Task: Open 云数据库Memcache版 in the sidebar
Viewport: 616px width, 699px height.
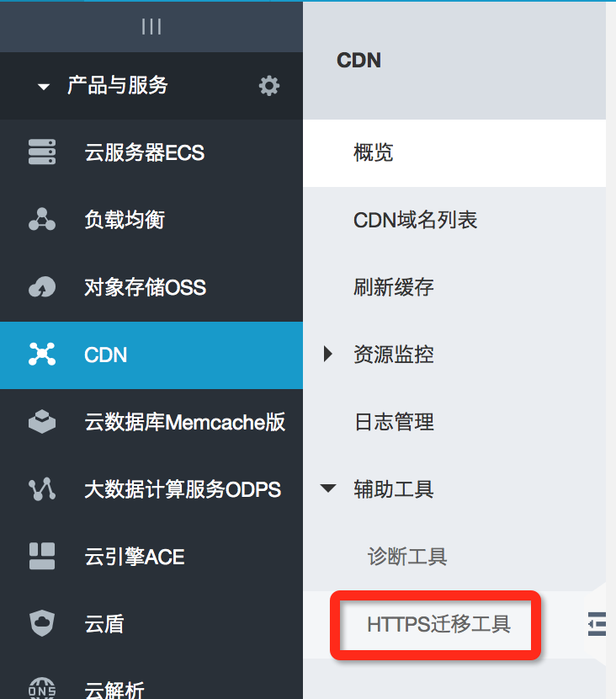Action: 185,422
